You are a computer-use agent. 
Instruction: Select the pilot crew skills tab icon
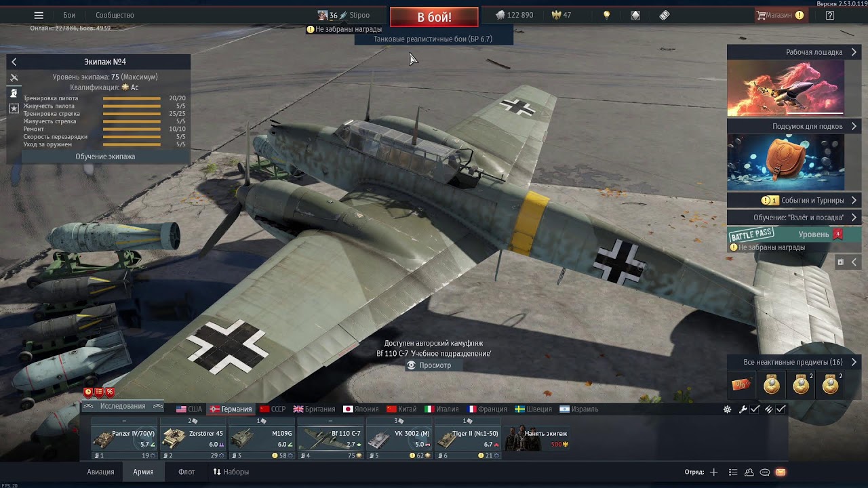coord(14,93)
